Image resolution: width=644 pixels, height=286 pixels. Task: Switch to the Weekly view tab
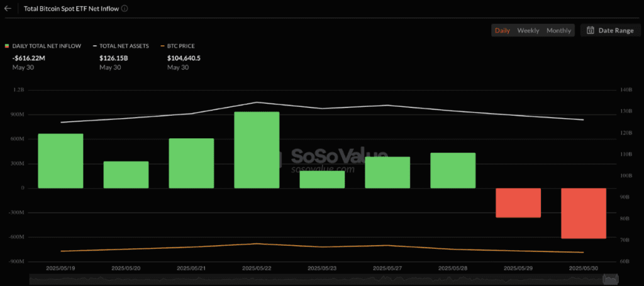click(x=528, y=30)
